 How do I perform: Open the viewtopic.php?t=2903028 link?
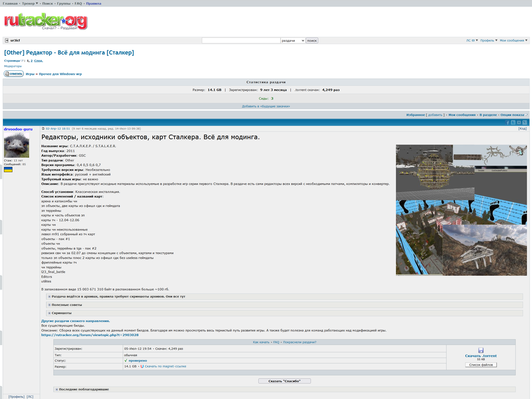click(x=90, y=335)
